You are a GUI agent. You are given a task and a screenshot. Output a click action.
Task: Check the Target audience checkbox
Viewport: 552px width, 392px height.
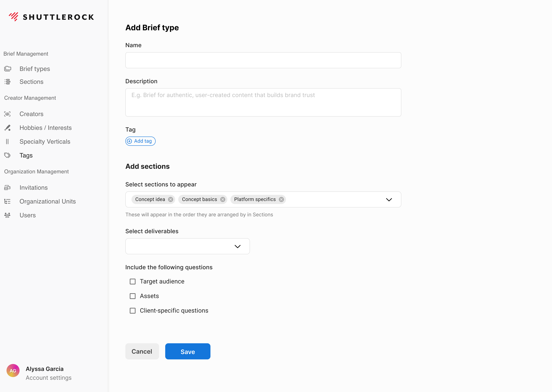pos(133,282)
